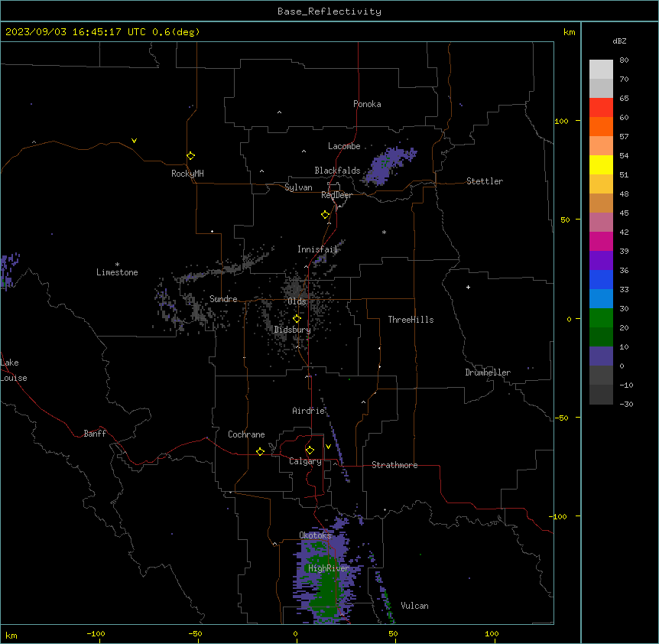Image resolution: width=659 pixels, height=644 pixels.
Task: Click the Blackfalds city label
Action: pyautogui.click(x=337, y=171)
